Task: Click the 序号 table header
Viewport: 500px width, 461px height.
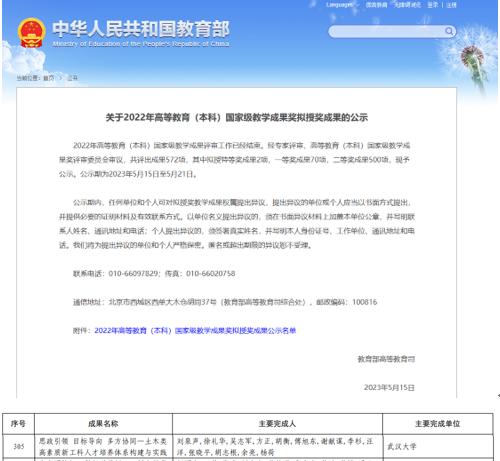Action: coord(18,424)
